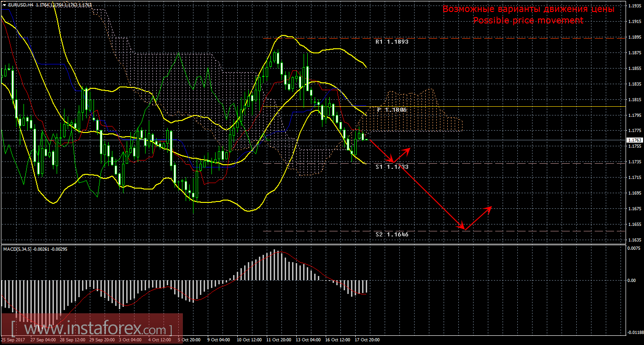Click the MACD 0.0075 scale value
The image size is (644, 345).
[635, 248]
